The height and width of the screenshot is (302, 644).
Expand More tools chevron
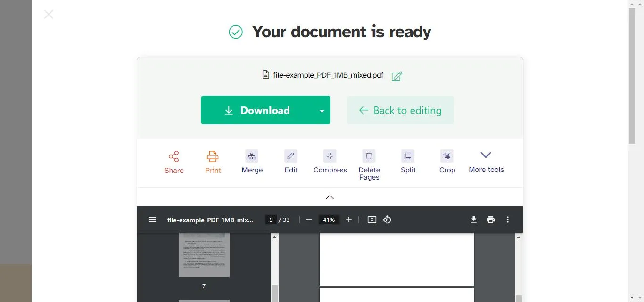486,155
